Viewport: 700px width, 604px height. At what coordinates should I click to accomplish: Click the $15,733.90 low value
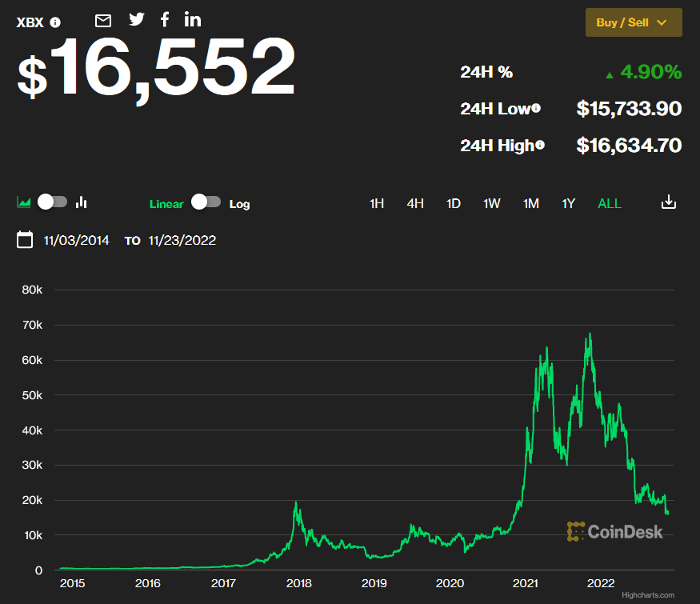(629, 109)
